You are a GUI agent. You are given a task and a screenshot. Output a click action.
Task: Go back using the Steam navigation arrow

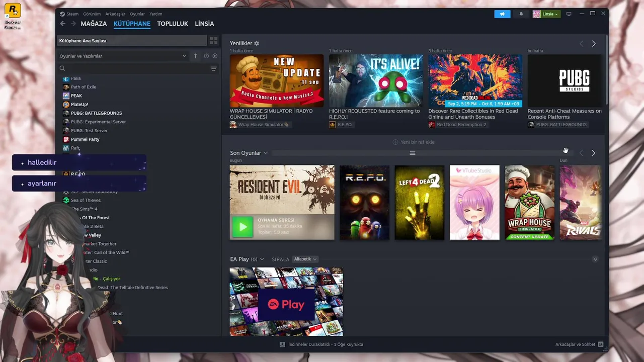click(63, 24)
